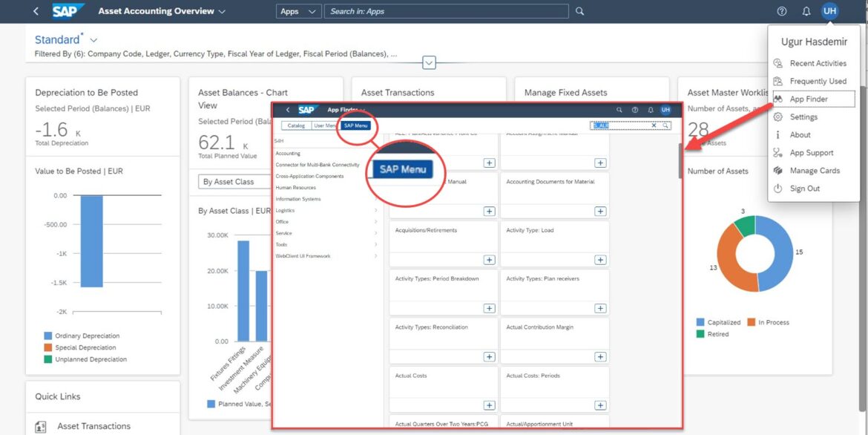868x435 pixels.
Task: Open the Apps search scope dropdown
Action: tap(299, 11)
